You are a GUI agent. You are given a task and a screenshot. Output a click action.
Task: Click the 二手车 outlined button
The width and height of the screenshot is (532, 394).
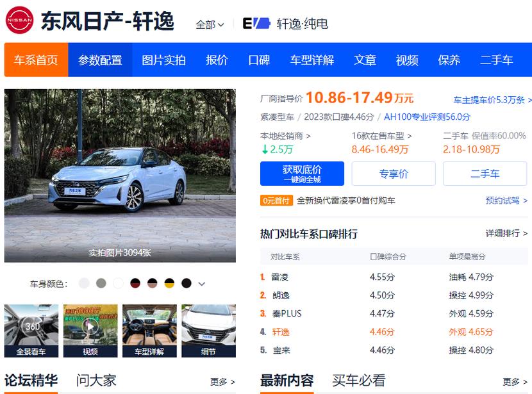[x=485, y=174]
